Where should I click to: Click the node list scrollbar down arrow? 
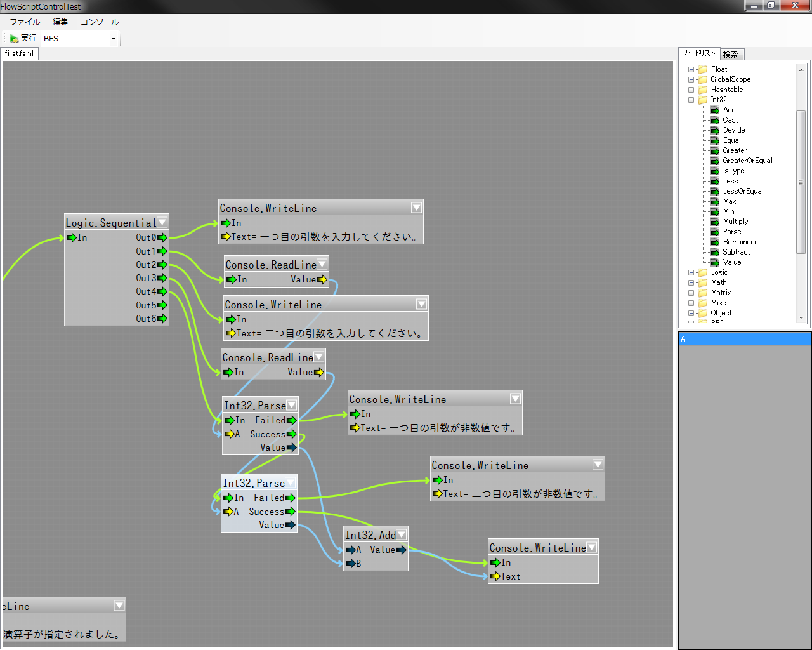pyautogui.click(x=801, y=318)
